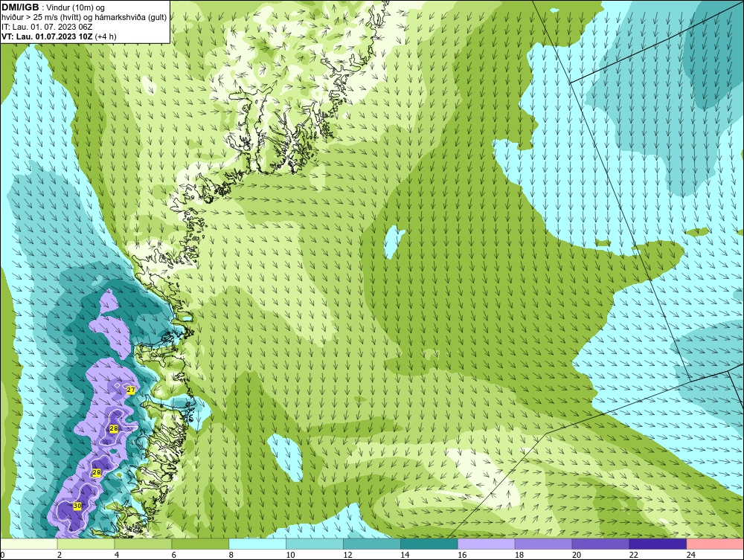Select the 18–20 m/s purple legend swatch
This screenshot has width=744, height=560.
pos(543,544)
